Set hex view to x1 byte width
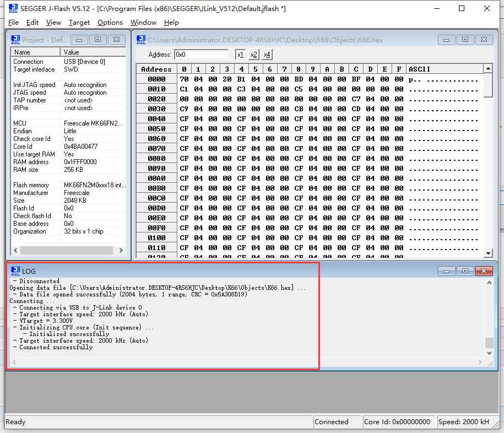Screen dimensions: 504x433 coord(240,55)
